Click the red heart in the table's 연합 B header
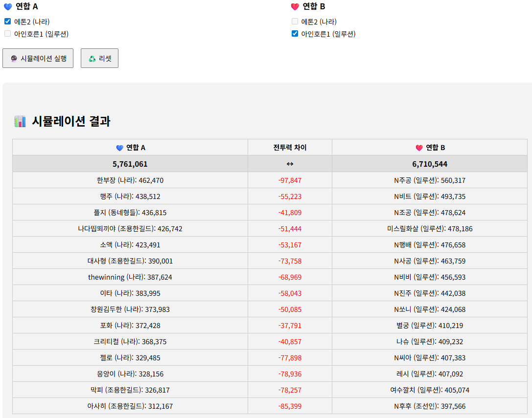The height and width of the screenshot is (418, 532). [419, 148]
